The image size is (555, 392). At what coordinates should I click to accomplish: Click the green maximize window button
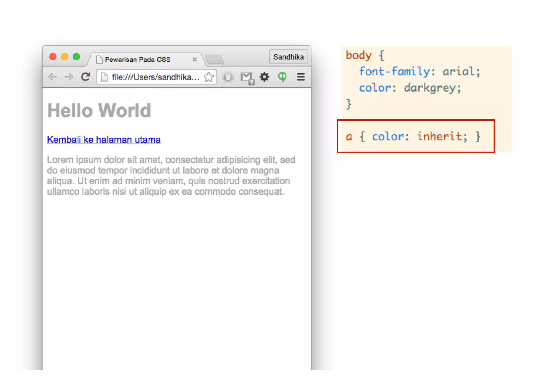(76, 57)
